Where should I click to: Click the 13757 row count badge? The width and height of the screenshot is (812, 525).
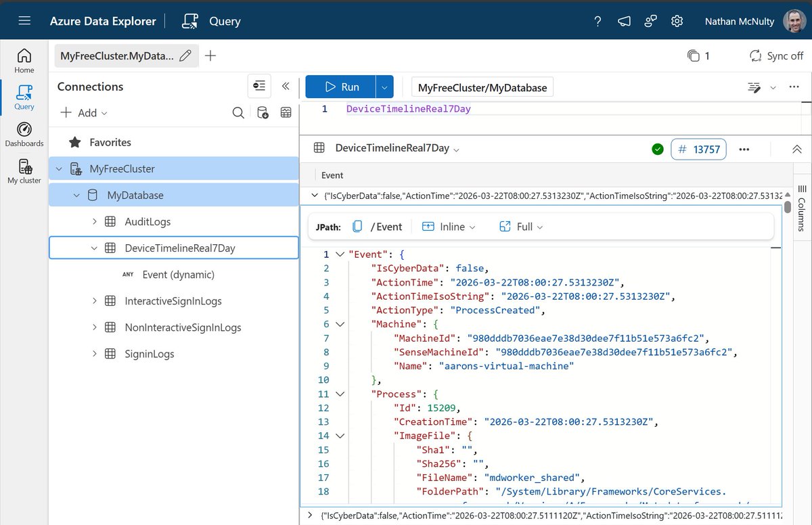pyautogui.click(x=699, y=149)
